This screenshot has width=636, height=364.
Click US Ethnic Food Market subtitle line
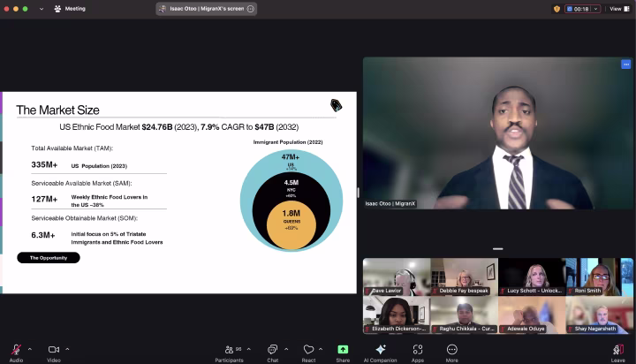click(178, 127)
